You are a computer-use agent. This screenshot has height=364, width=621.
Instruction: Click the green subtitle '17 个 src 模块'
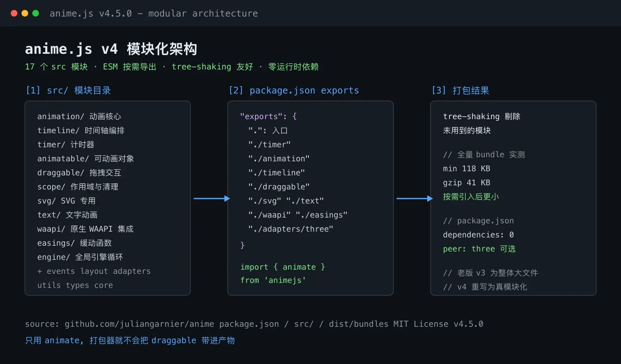point(56,67)
